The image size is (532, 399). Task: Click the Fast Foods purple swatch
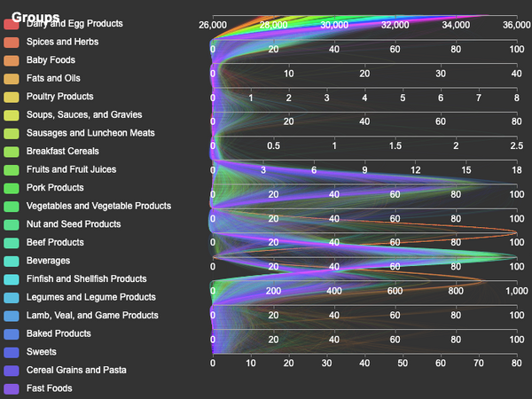coord(12,389)
